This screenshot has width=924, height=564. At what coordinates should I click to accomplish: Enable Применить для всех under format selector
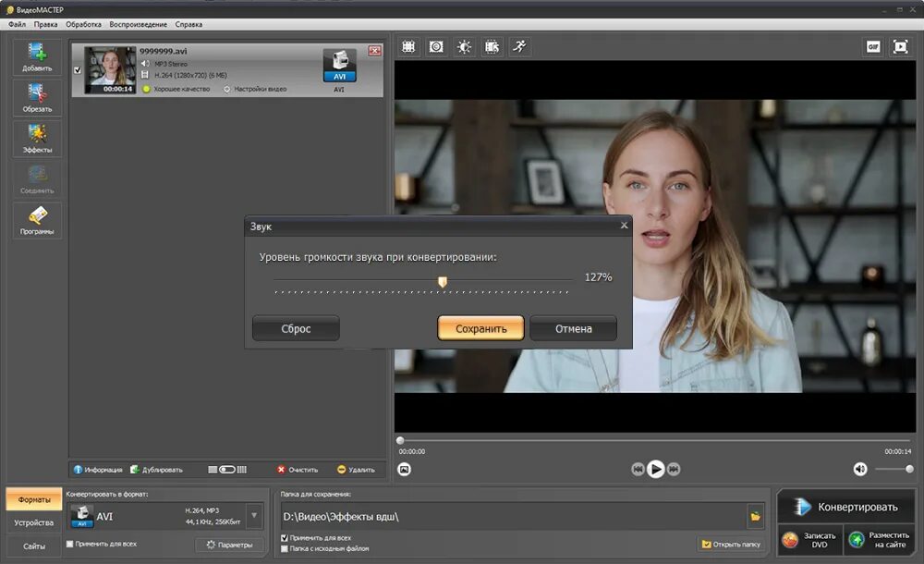click(69, 544)
